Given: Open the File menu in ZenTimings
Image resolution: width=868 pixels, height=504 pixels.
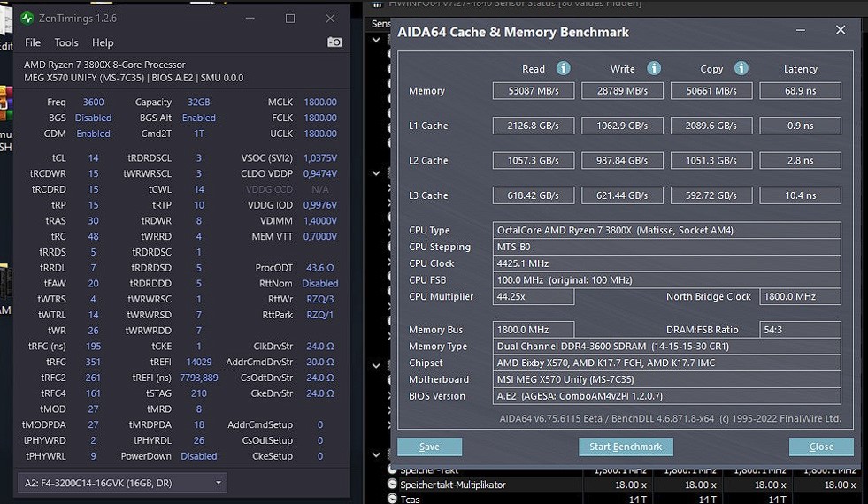Looking at the screenshot, I should coord(33,42).
